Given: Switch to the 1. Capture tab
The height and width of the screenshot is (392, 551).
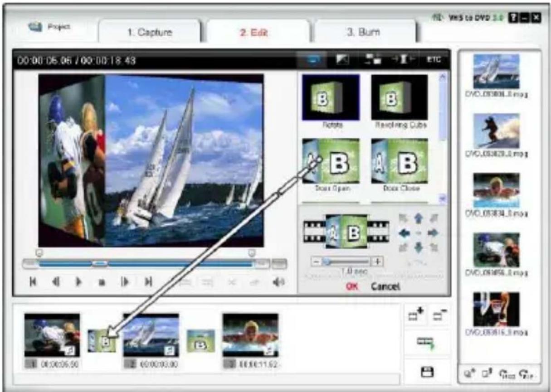Looking at the screenshot, I should click(149, 33).
